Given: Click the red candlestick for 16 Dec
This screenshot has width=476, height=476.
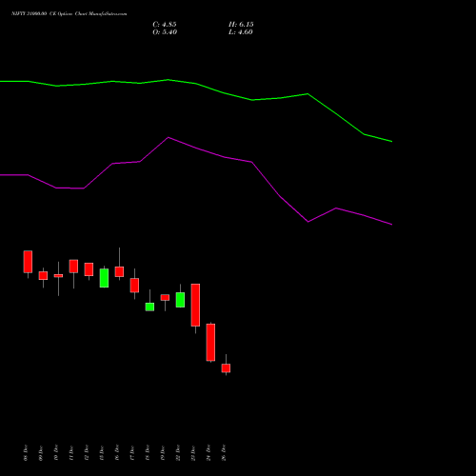Looking at the screenshot, I should pyautogui.click(x=119, y=271).
